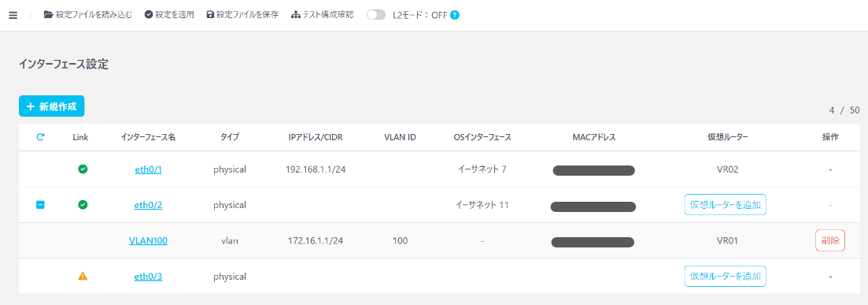Click green link status icon for eth0/1
This screenshot has width=868, height=305.
(x=83, y=169)
